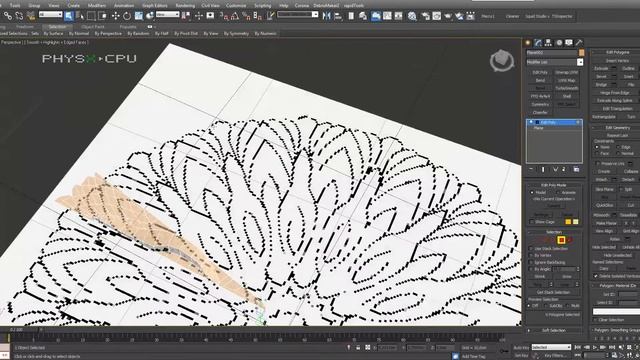Choose the Select and Scale tool
The width and height of the screenshot is (640, 360).
(x=138, y=16)
